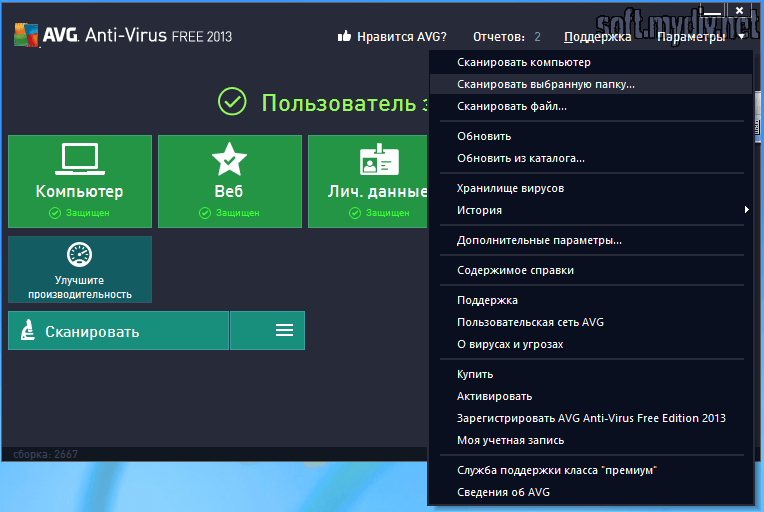
Task: Open Содержимое справки
Action: click(x=591, y=270)
